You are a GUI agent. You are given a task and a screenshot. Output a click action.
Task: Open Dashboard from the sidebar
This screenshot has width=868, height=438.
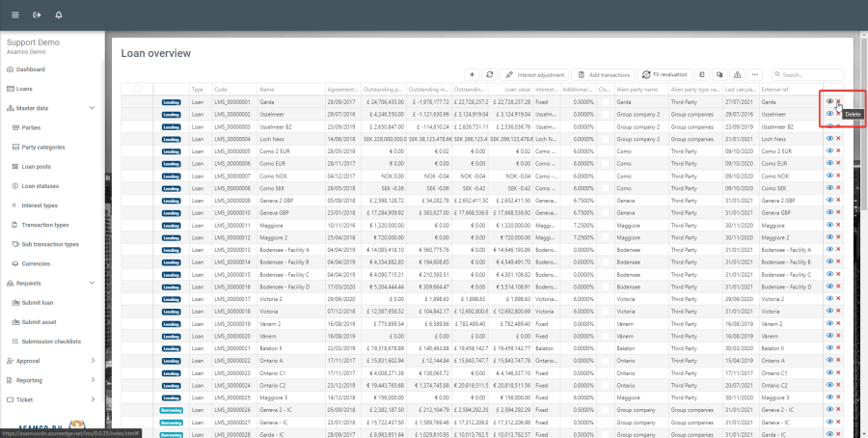coord(30,69)
